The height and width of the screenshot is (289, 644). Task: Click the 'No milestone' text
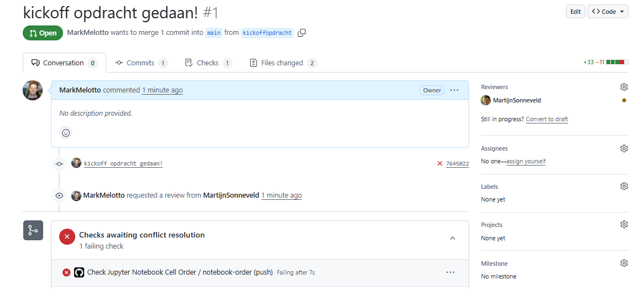[x=498, y=276]
